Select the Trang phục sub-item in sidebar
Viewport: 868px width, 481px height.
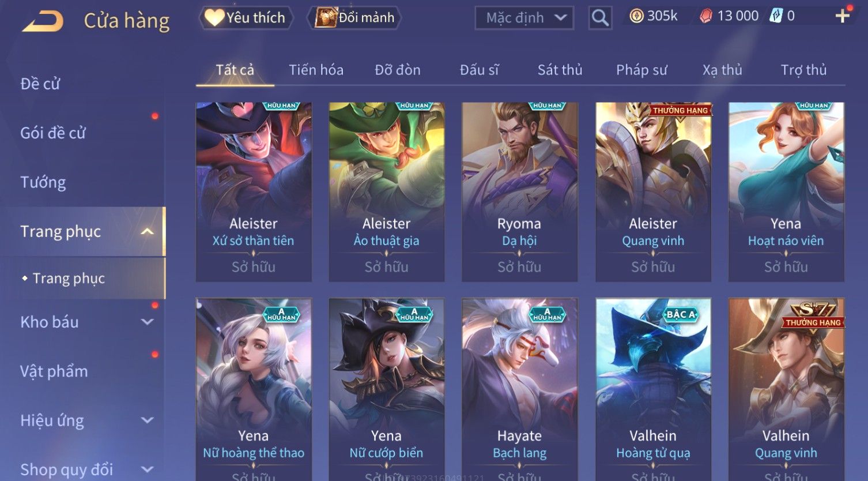pyautogui.click(x=69, y=279)
